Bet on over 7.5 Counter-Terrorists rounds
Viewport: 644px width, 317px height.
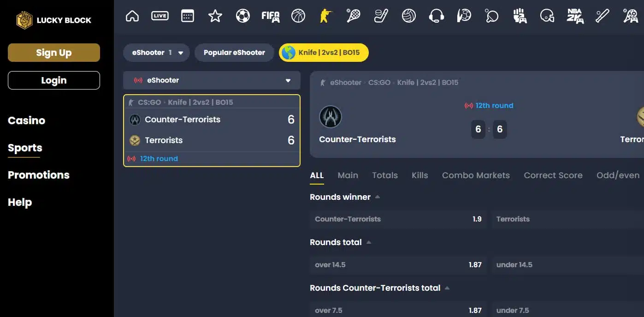pos(398,309)
